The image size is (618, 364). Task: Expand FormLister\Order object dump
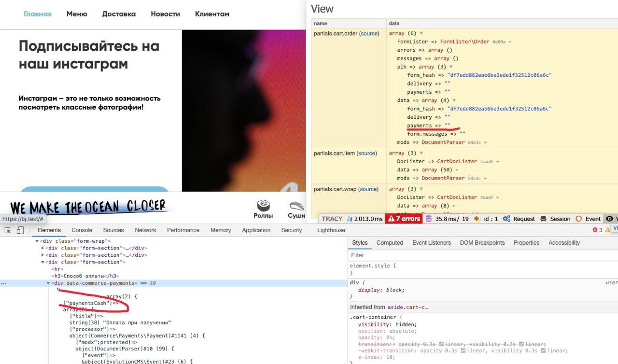[x=510, y=42]
